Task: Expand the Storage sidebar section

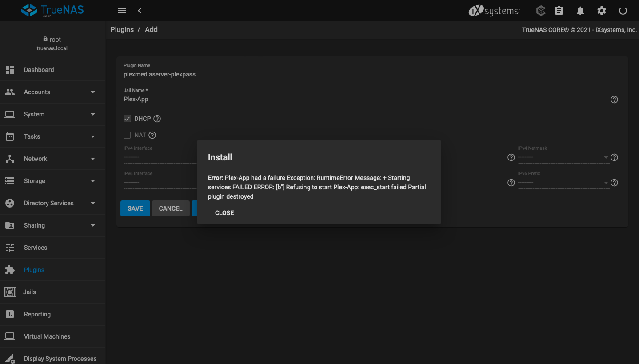Action: [52, 181]
